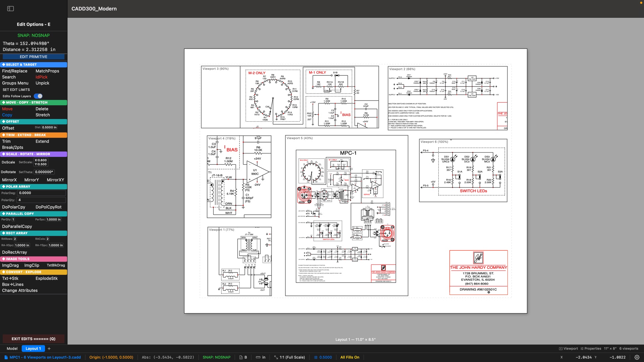Click Unpick
Screen dimensions: 644x362
pyautogui.click(x=42, y=83)
